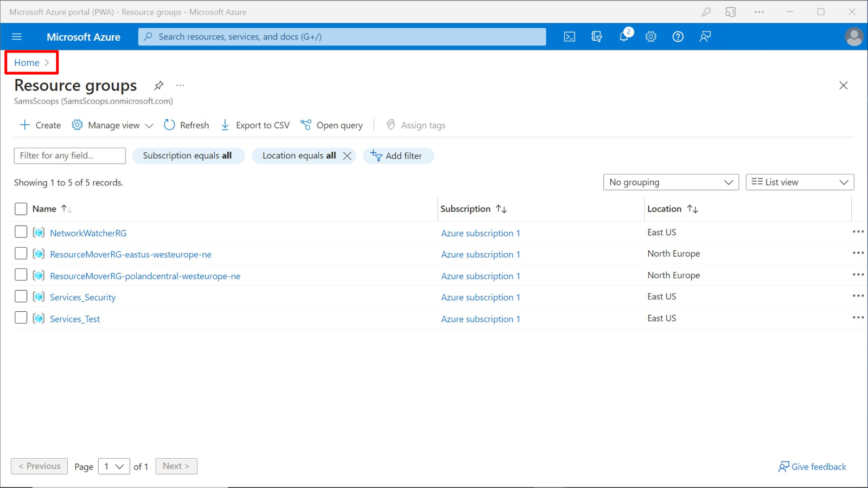The height and width of the screenshot is (488, 868).
Task: Click the Microsoft Azure logo text
Action: tap(84, 37)
